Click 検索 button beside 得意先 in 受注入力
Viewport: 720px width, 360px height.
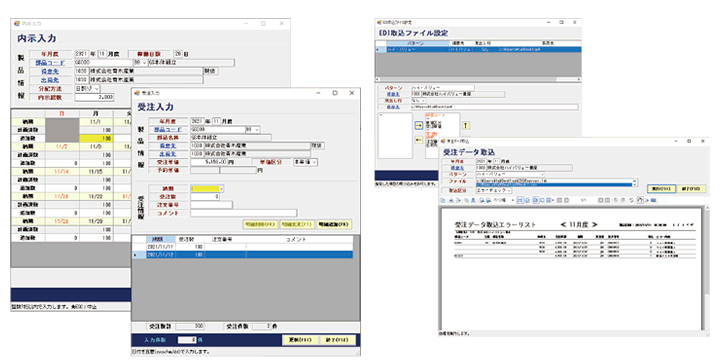pyautogui.click(x=318, y=146)
